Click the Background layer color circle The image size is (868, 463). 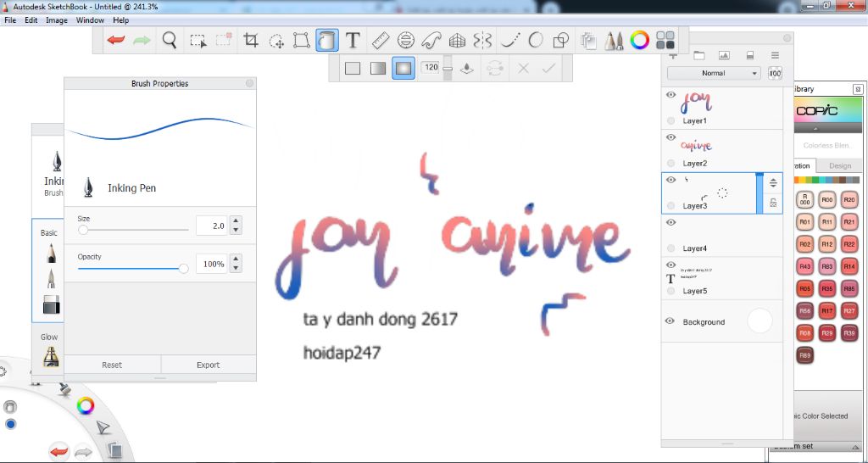[x=759, y=321]
